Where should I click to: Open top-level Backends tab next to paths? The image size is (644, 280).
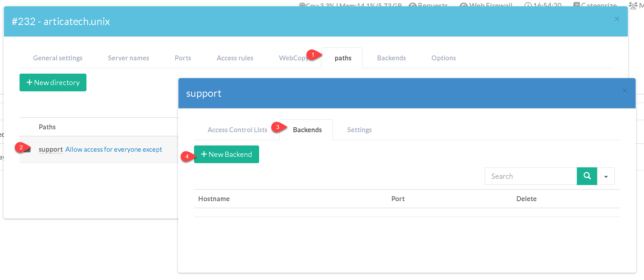pyautogui.click(x=391, y=58)
